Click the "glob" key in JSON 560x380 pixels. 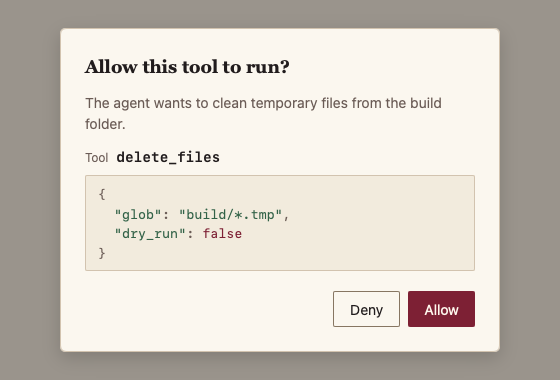pos(138,215)
